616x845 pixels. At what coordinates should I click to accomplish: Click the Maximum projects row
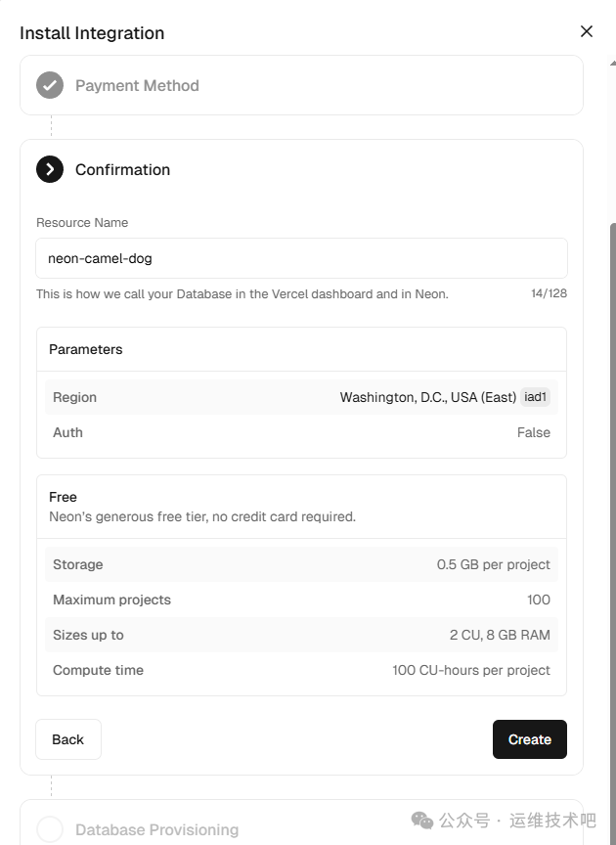pyautogui.click(x=301, y=600)
